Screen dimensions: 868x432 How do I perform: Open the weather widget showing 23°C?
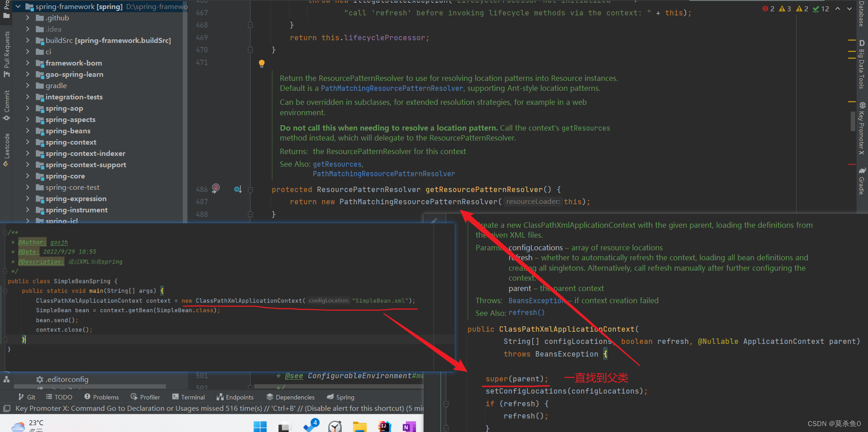coord(27,425)
